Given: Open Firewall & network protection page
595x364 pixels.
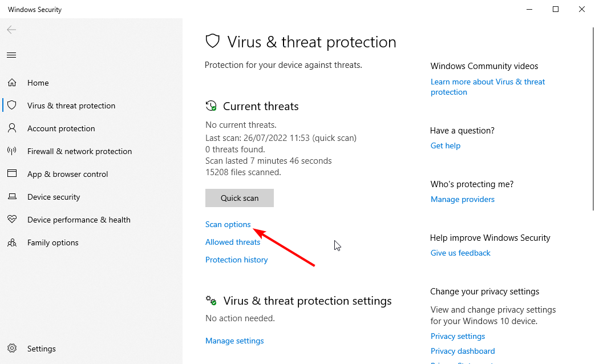Looking at the screenshot, I should [80, 151].
